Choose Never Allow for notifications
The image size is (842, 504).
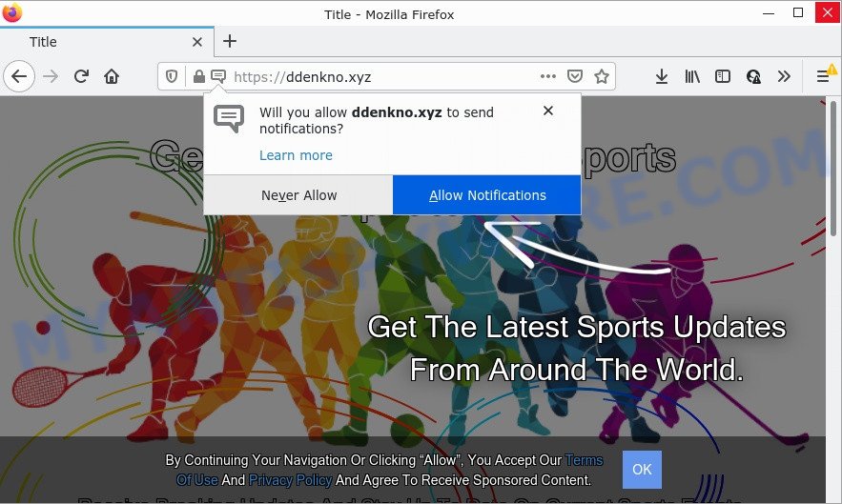coord(298,195)
